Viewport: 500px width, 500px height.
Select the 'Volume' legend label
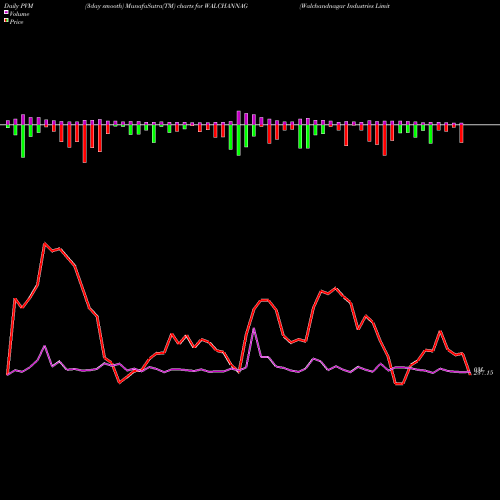(19, 14)
